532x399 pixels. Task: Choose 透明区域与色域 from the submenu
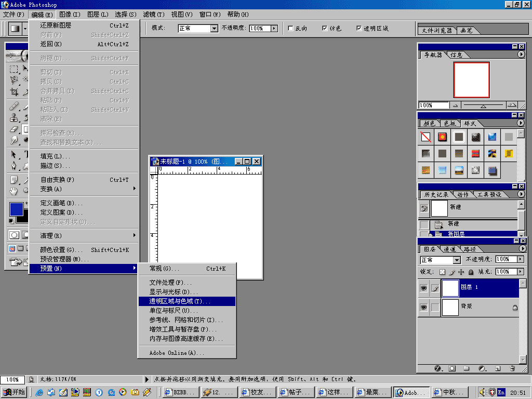[x=187, y=301]
